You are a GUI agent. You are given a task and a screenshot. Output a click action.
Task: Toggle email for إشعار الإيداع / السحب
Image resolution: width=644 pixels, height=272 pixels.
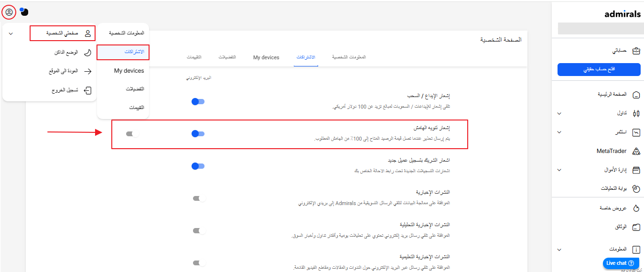tap(198, 101)
